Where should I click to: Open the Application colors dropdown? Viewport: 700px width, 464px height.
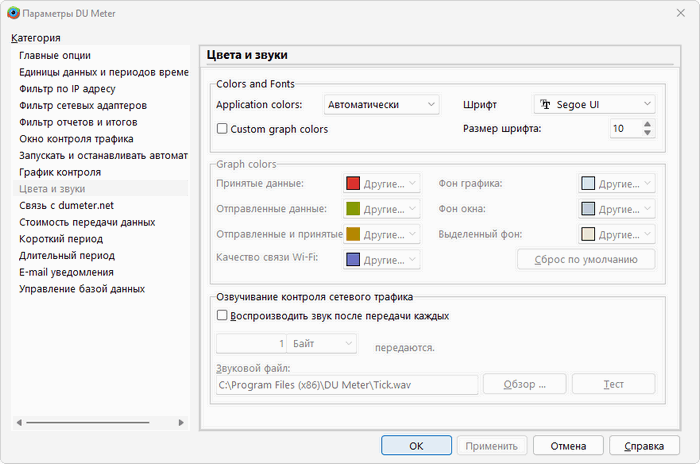pyautogui.click(x=382, y=104)
